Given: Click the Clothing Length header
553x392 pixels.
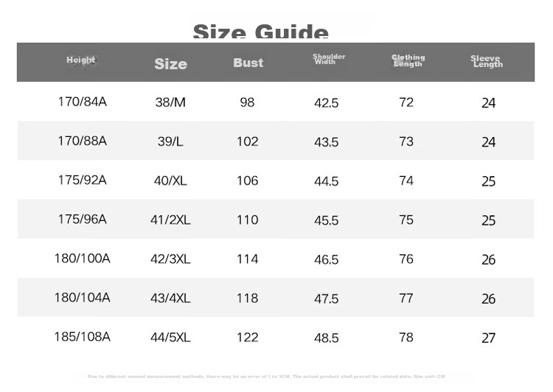Looking at the screenshot, I should pyautogui.click(x=408, y=60).
